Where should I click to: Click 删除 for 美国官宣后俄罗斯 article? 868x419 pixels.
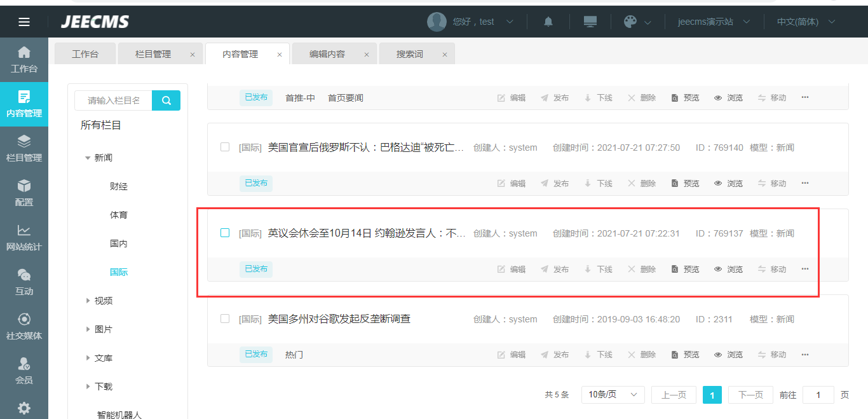641,184
